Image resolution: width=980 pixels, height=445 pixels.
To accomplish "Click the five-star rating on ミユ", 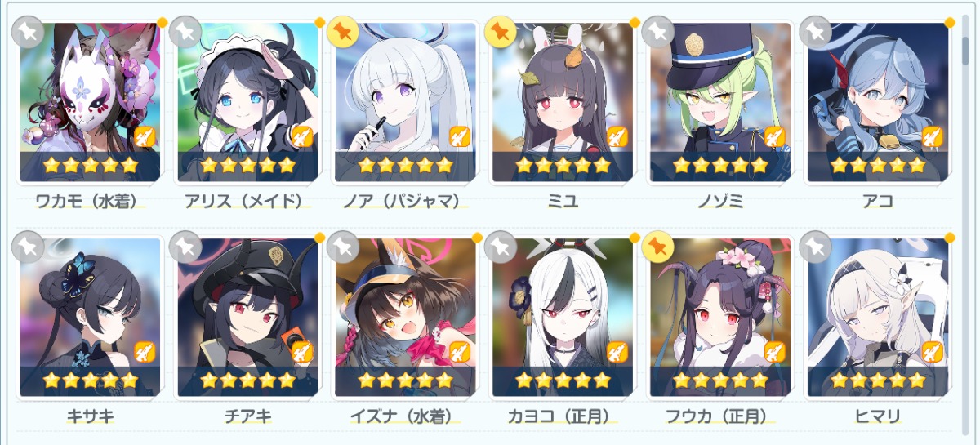I will 563,166.
